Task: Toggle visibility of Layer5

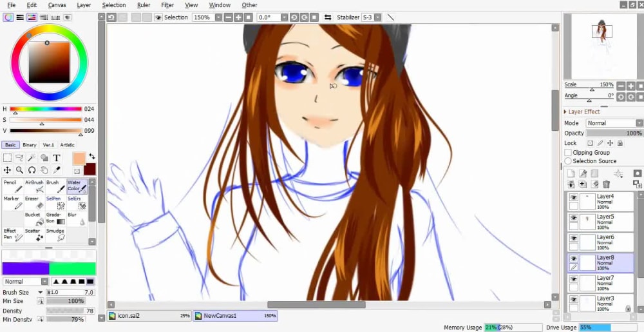Action: 573,218
